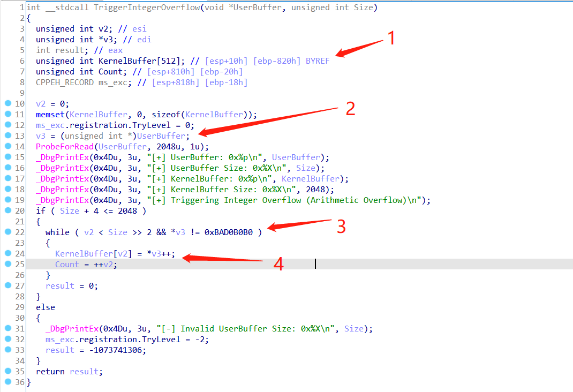573x392 pixels.
Task: Click the esi register comment on line 3
Action: point(139,29)
